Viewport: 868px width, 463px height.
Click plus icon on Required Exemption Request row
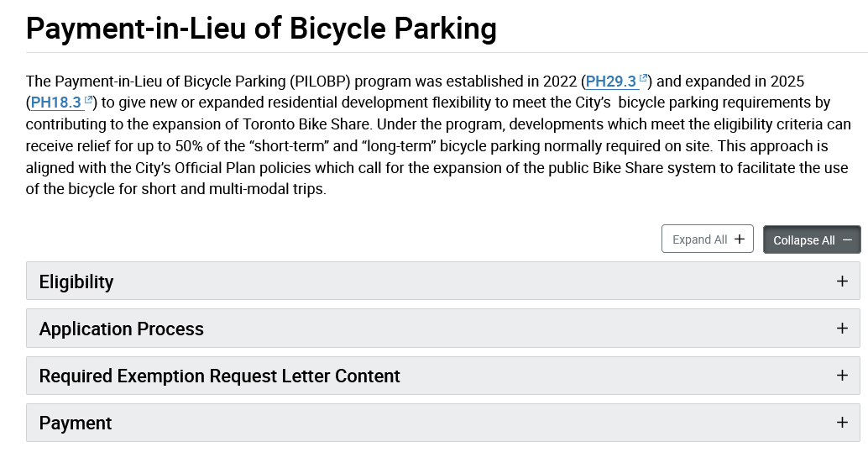842,376
